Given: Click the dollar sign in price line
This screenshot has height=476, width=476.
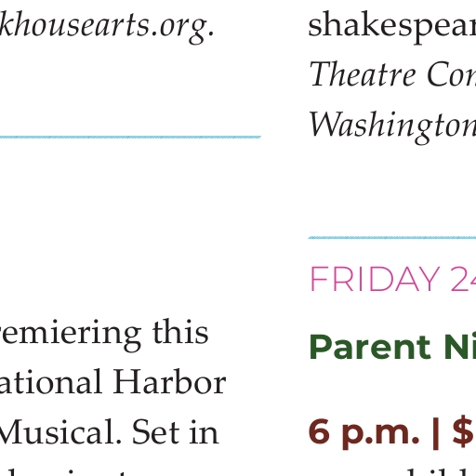Looking at the screenshot, I should (464, 431).
